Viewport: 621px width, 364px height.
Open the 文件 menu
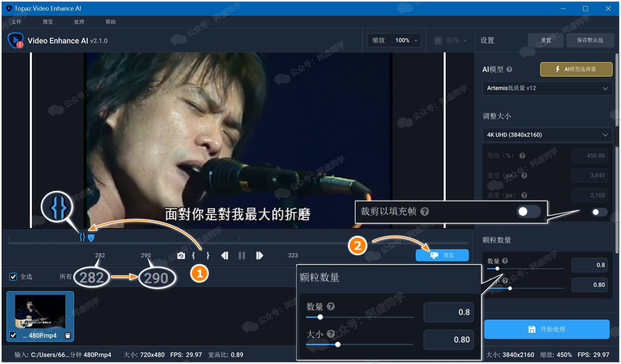(x=16, y=22)
